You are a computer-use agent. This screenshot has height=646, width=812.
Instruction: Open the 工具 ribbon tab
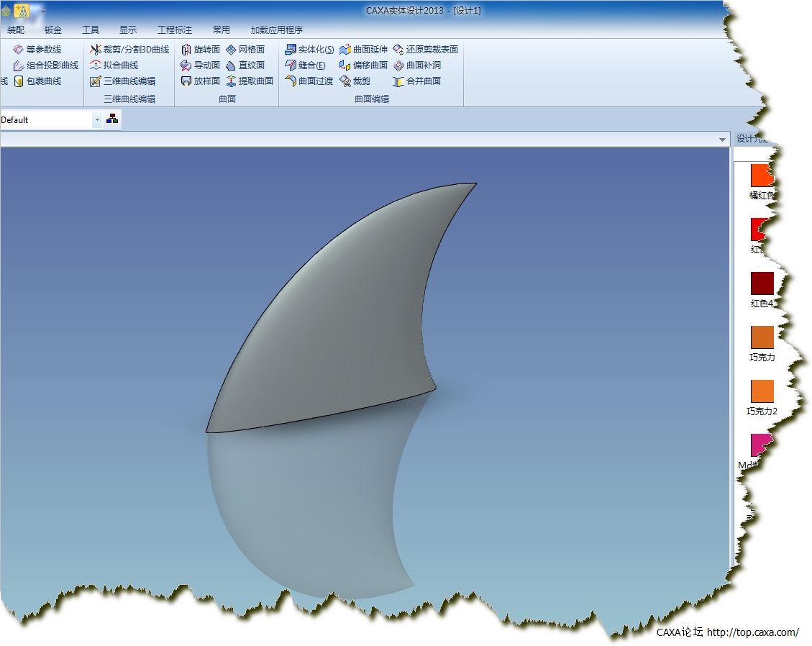[x=91, y=30]
